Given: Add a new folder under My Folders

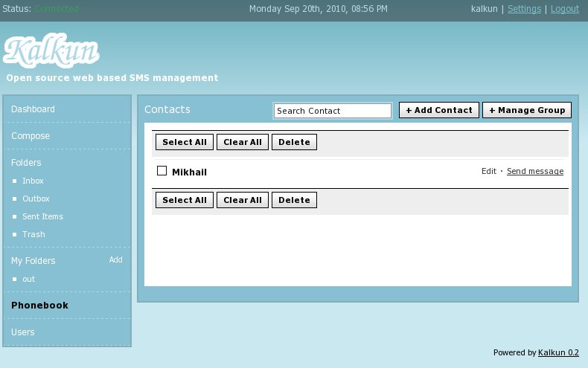Looking at the screenshot, I should click(x=115, y=259).
